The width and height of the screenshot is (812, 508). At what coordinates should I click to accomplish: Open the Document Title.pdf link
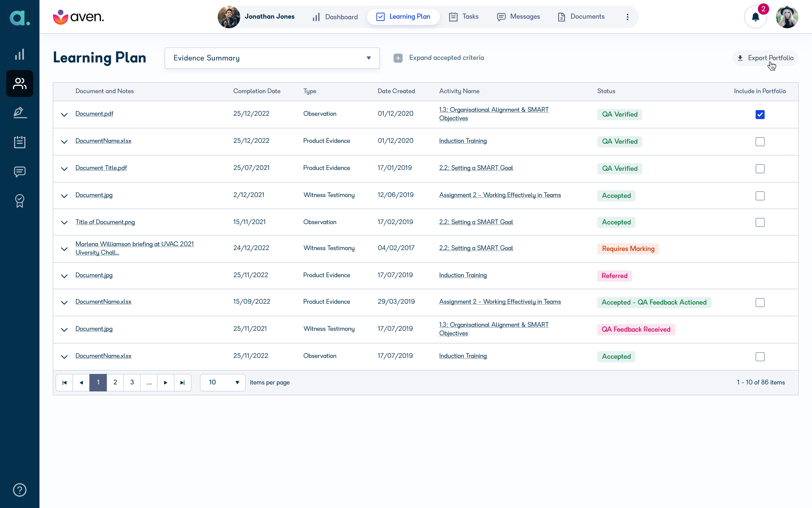(x=101, y=168)
